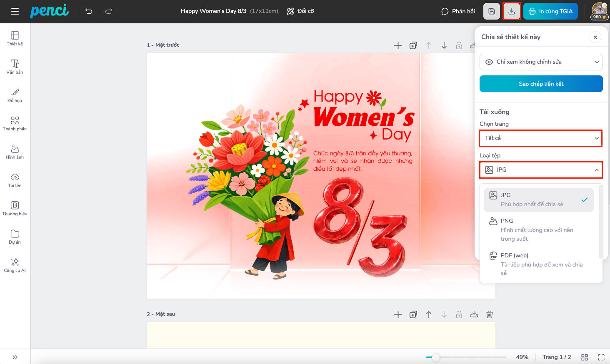Click the undo arrow icon
The width and height of the screenshot is (610, 364).
(x=89, y=11)
